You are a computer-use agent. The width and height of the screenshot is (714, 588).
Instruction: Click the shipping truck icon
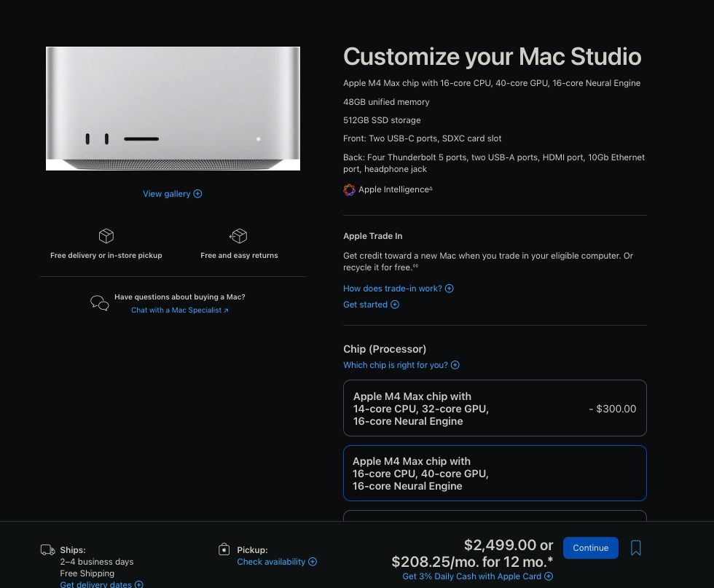tap(48, 549)
